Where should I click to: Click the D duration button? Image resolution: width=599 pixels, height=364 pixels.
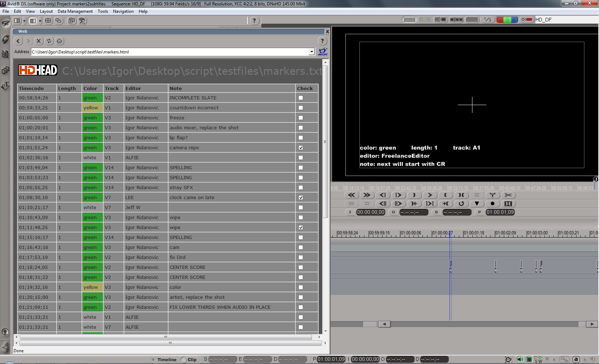pyautogui.click(x=436, y=212)
